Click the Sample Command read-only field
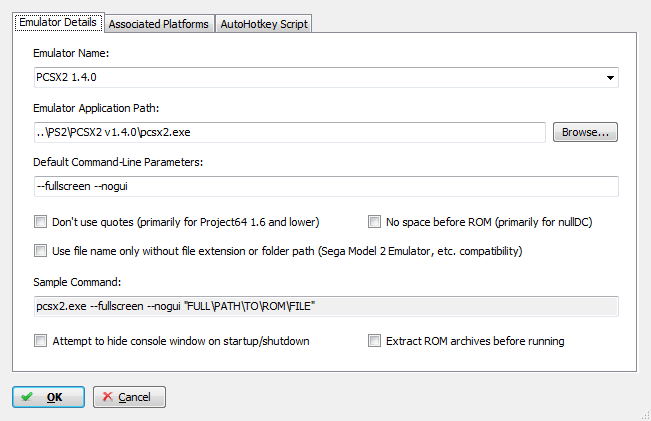Screen dimensions: 651x421 tap(326, 306)
